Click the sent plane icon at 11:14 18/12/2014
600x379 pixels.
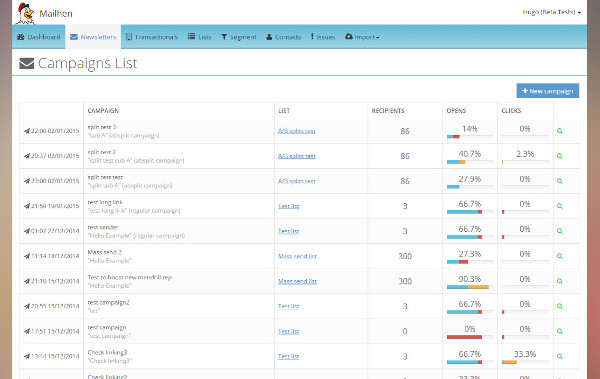pos(27,256)
